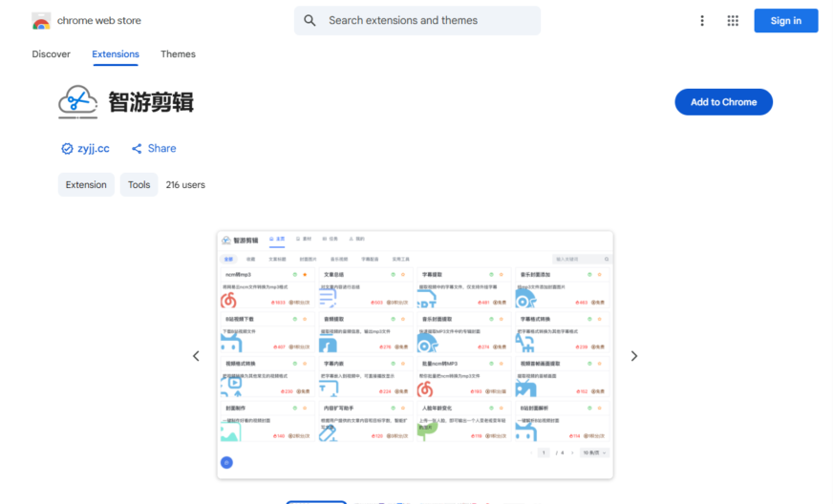Open the three-dot more options menu

click(702, 21)
